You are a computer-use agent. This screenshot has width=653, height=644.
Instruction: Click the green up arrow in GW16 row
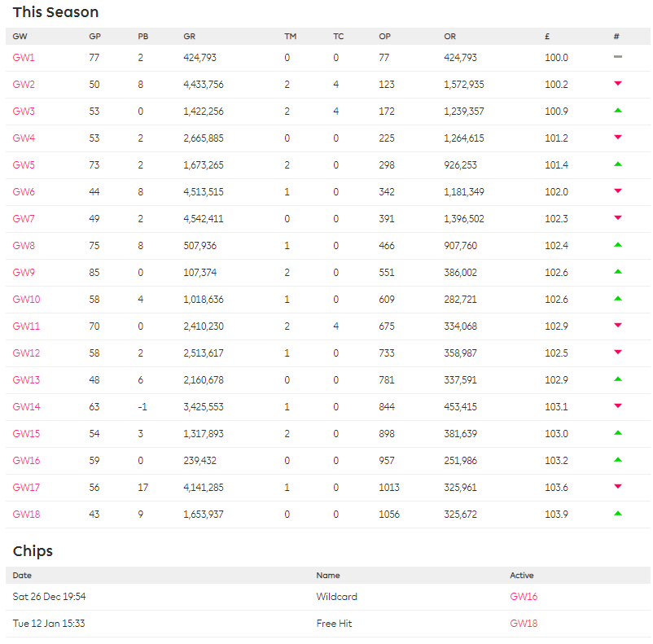coord(618,460)
